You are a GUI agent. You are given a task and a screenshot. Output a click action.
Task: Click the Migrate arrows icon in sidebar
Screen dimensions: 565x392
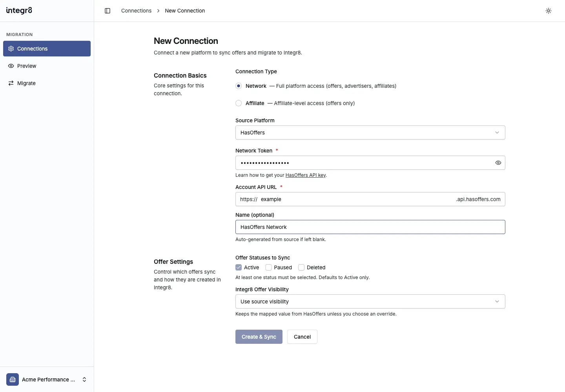click(x=11, y=83)
